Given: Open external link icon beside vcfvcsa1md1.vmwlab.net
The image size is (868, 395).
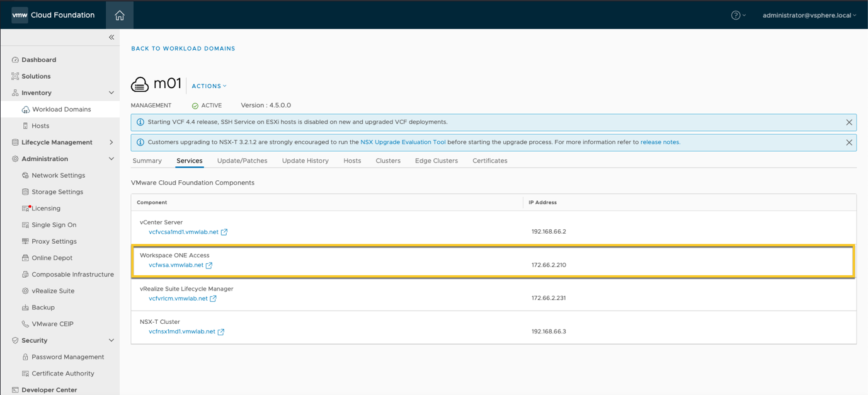Looking at the screenshot, I should tap(224, 232).
